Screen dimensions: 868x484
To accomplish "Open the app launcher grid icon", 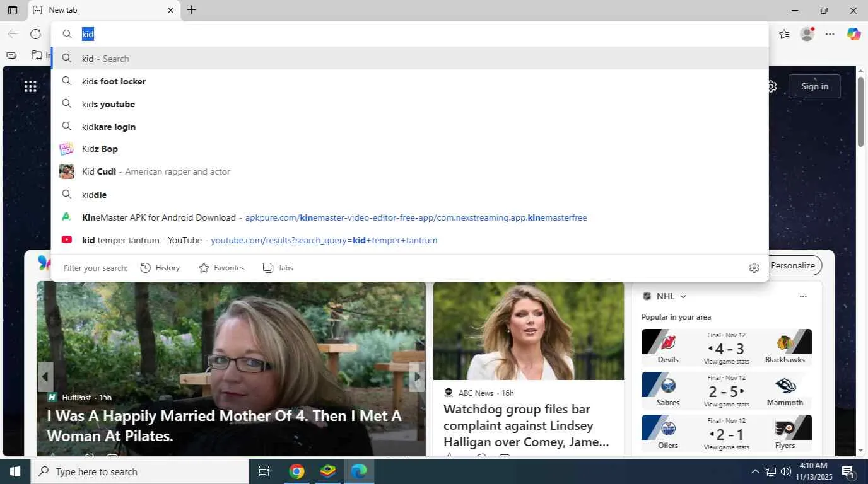I will (x=30, y=86).
